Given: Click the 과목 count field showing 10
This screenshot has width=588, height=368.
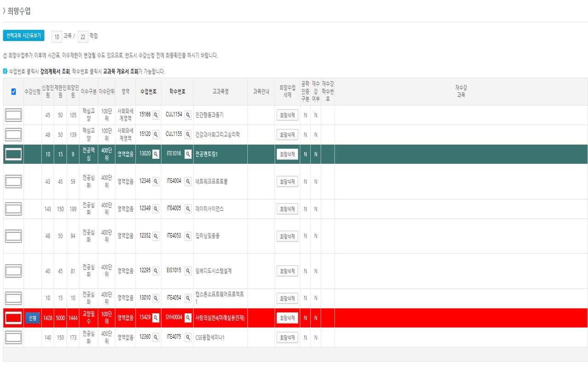Looking at the screenshot, I should click(x=57, y=36).
